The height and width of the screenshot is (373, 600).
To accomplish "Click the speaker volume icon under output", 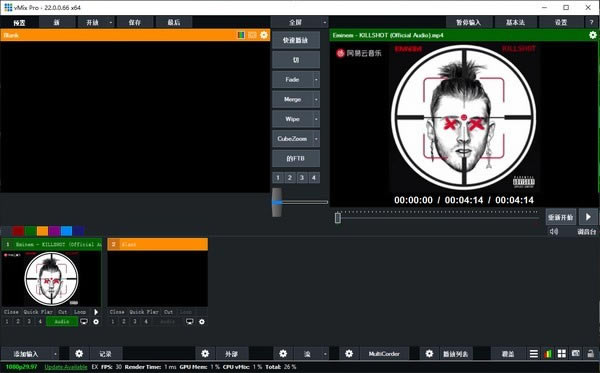I will 554,231.
